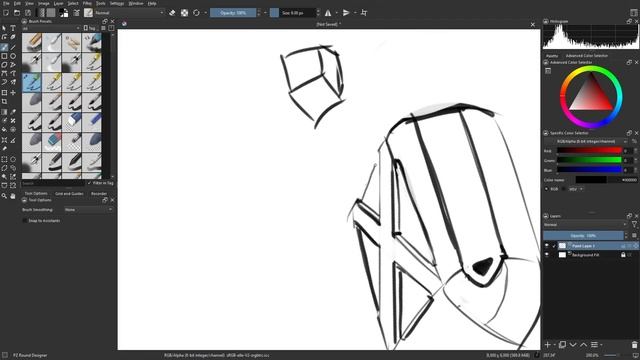This screenshot has height=360, width=640.
Task: Select the Pan hand tool
Action: (13, 196)
